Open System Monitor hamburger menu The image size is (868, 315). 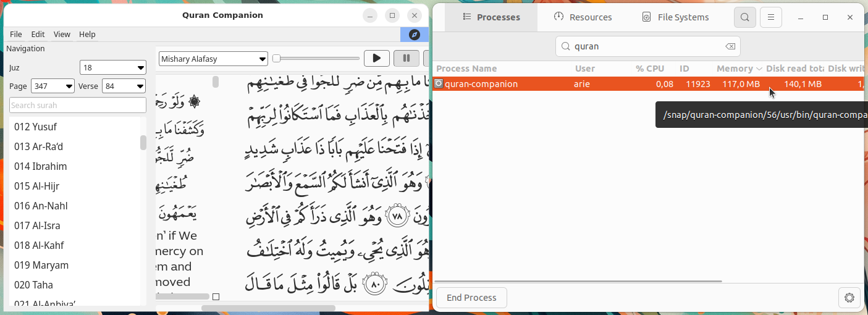pyautogui.click(x=771, y=17)
